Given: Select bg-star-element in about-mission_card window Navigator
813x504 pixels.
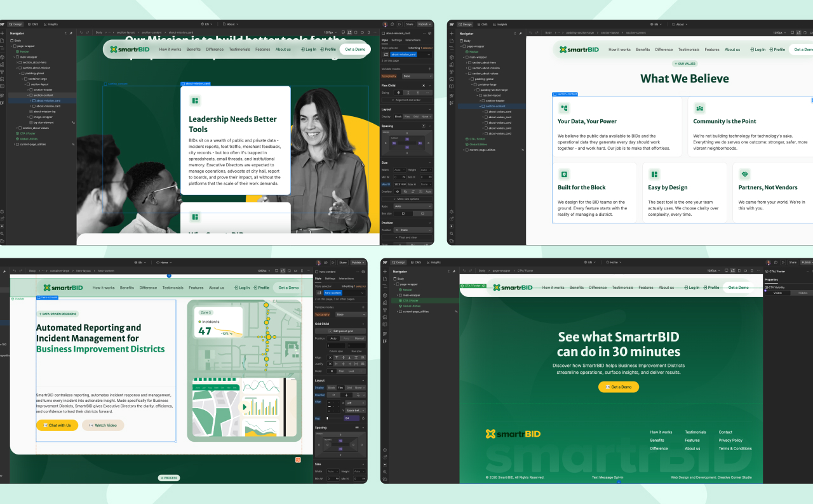Looking at the screenshot, I should coord(43,123).
